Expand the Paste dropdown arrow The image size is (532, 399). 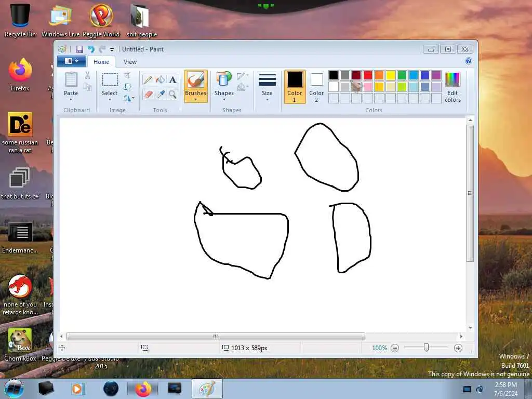71,100
